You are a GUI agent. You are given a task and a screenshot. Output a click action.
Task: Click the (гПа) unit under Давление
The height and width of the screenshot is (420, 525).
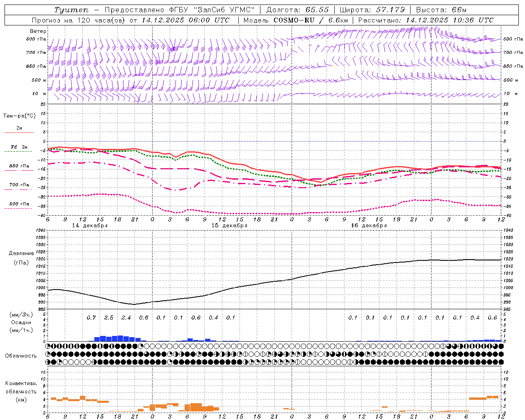(x=21, y=262)
